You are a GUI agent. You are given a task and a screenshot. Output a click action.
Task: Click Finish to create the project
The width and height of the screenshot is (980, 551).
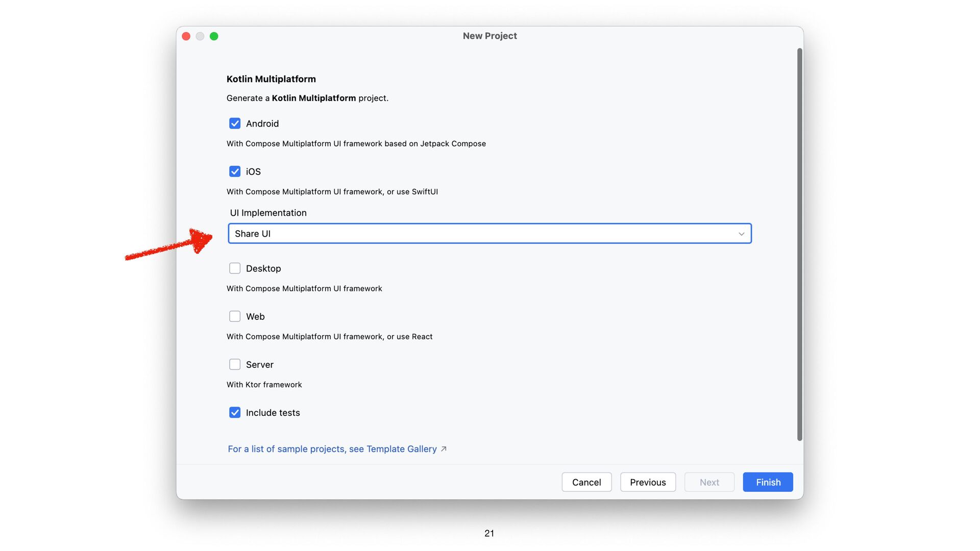click(768, 482)
